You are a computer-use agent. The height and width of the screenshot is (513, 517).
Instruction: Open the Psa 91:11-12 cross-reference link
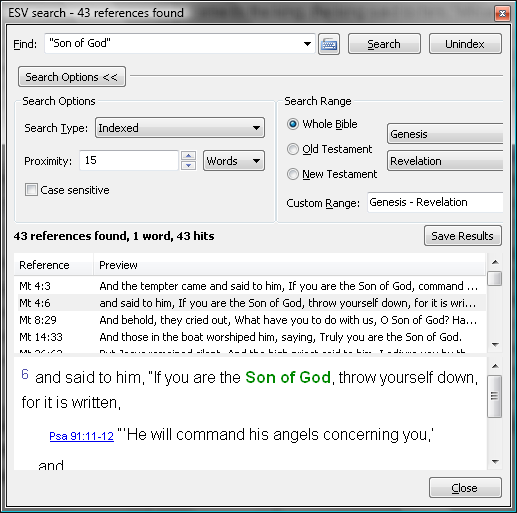click(x=82, y=436)
